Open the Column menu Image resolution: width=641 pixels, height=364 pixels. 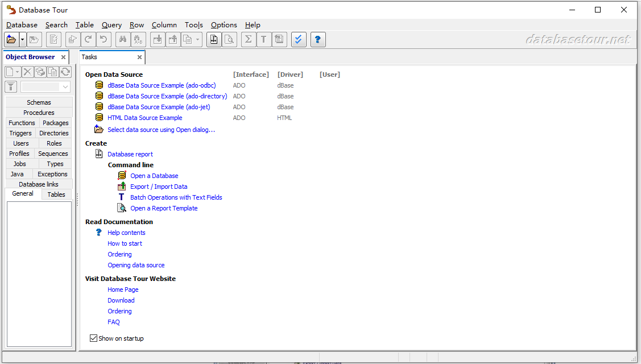[x=164, y=25]
